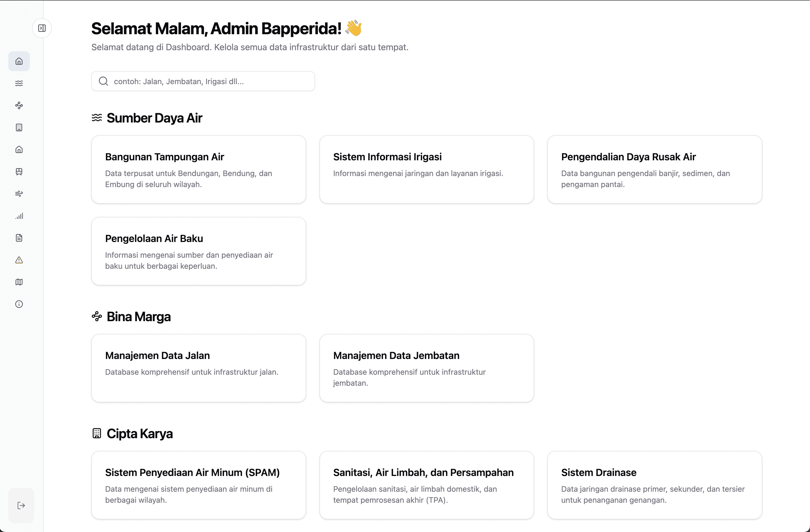810x532 pixels.
Task: Click the waving hand emoji in the greeting
Action: tap(354, 28)
